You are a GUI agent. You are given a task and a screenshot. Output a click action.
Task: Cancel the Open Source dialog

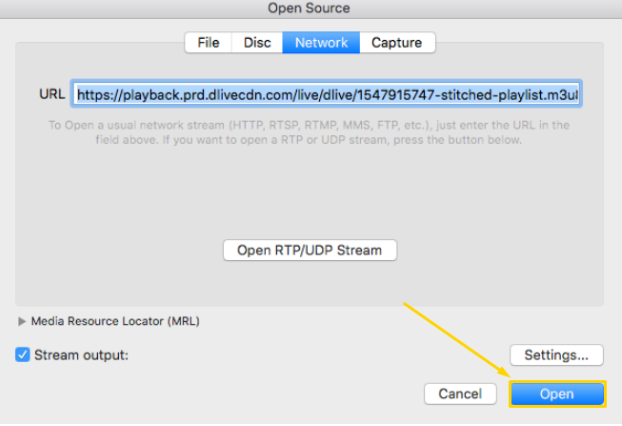click(460, 394)
